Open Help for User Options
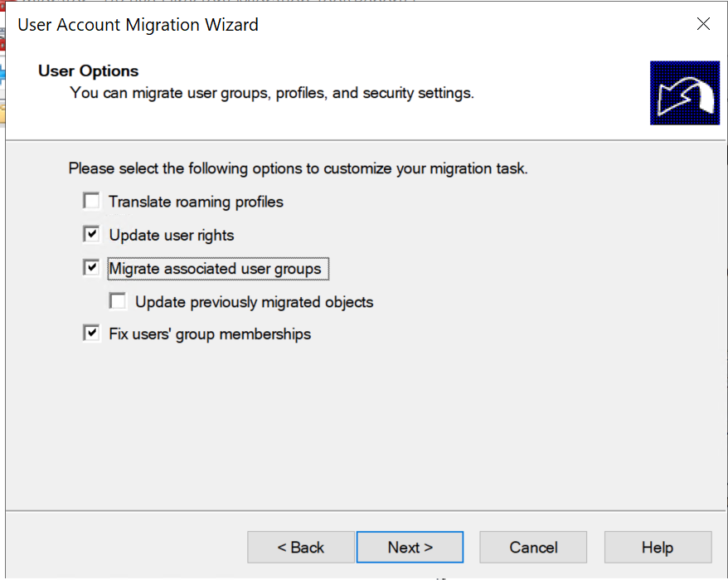The width and height of the screenshot is (728, 580). [658, 547]
